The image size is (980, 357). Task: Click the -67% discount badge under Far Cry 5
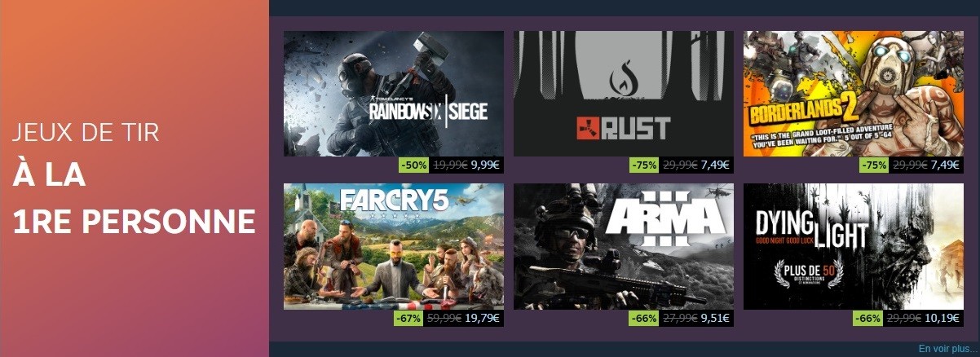tap(408, 318)
